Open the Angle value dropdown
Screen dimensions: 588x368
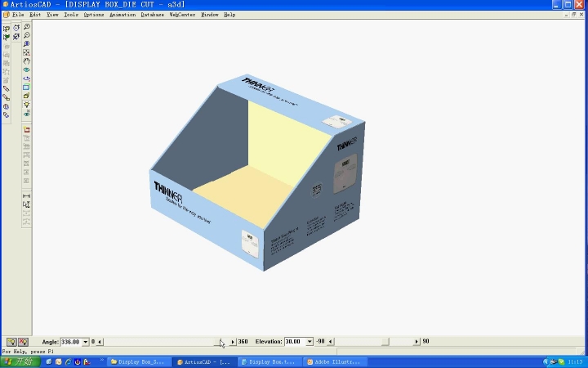tap(86, 342)
